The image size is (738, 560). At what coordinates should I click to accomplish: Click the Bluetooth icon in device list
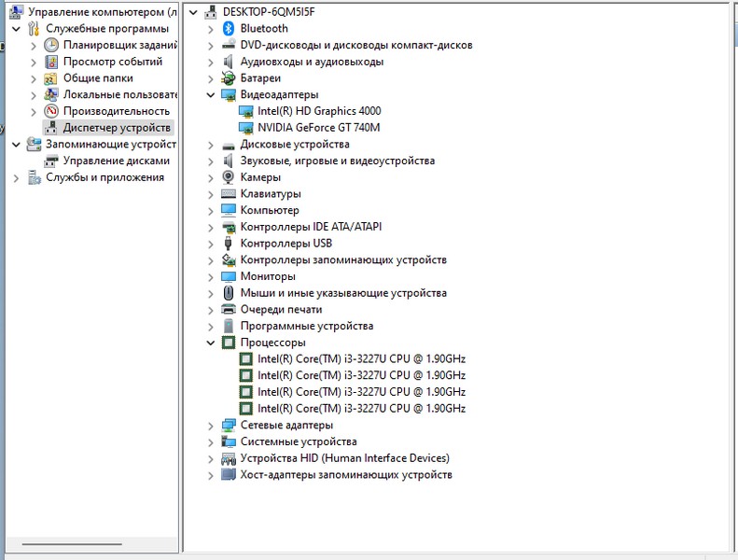(x=229, y=29)
